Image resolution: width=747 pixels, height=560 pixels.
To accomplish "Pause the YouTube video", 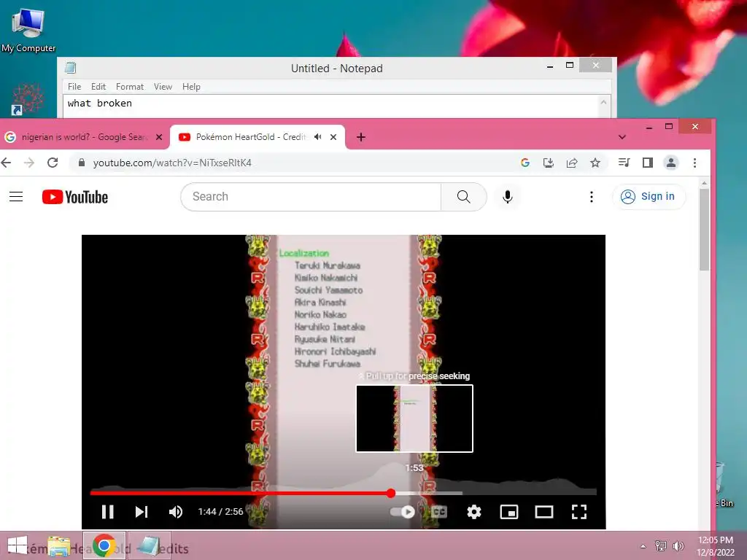I will tap(108, 512).
